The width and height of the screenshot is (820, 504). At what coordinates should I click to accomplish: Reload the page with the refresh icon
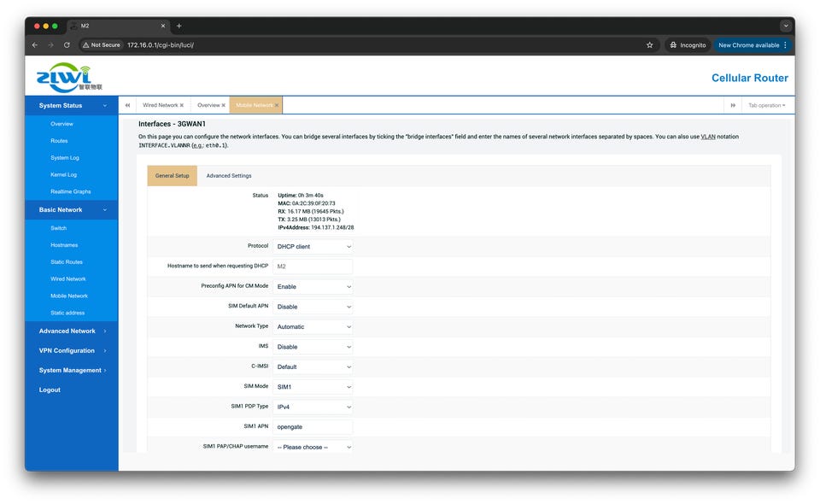click(x=67, y=45)
